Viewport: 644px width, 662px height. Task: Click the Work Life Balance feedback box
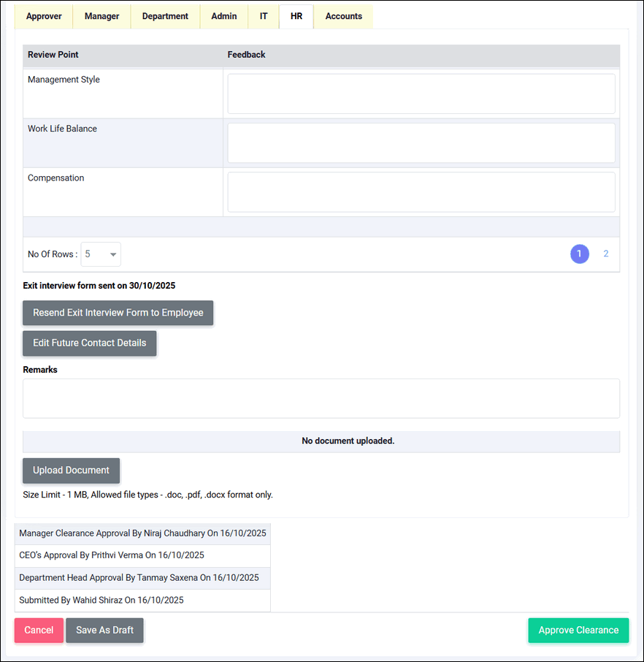421,142
